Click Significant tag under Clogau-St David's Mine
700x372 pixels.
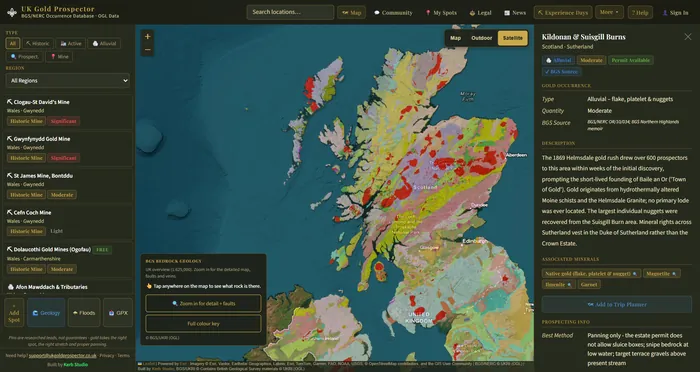63,121
